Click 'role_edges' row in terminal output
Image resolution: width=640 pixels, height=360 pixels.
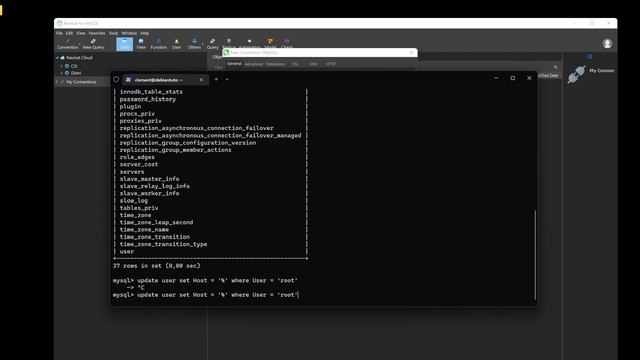137,157
